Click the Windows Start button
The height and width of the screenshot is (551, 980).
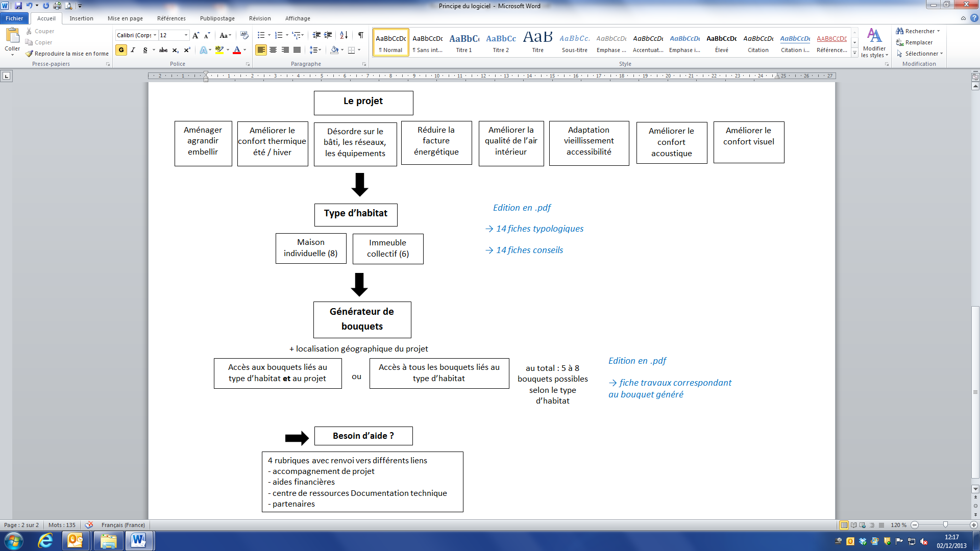tap(13, 541)
